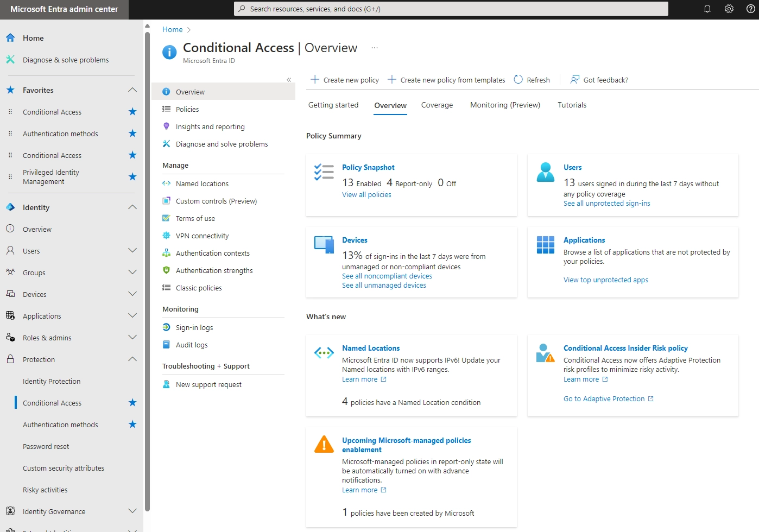
Task: Open Password reset in sidebar
Action: (46, 446)
